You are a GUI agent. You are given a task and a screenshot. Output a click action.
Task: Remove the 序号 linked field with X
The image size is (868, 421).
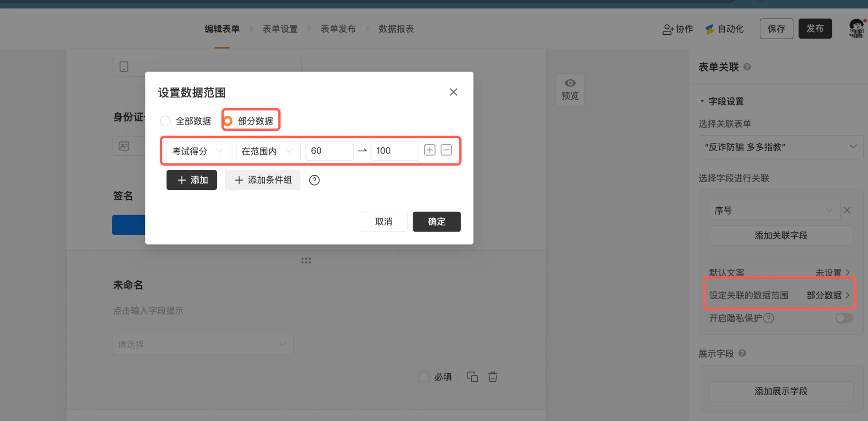pos(847,210)
